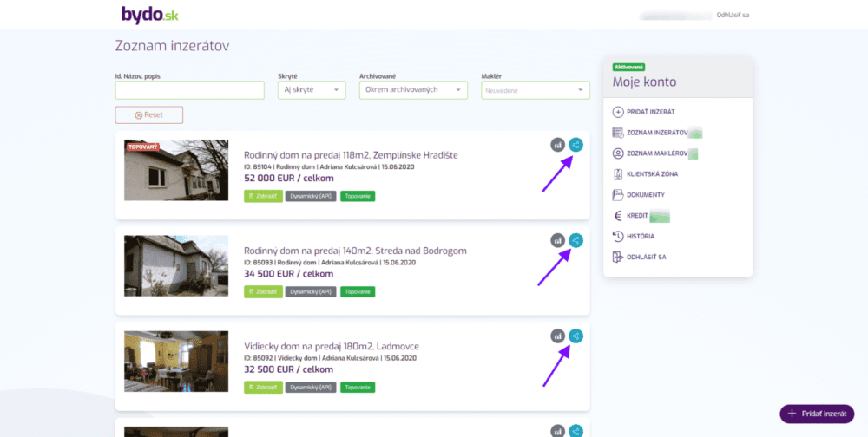Open statistics icon for Streda nad Bodrogom listing
This screenshot has width=868, height=437.
point(557,241)
